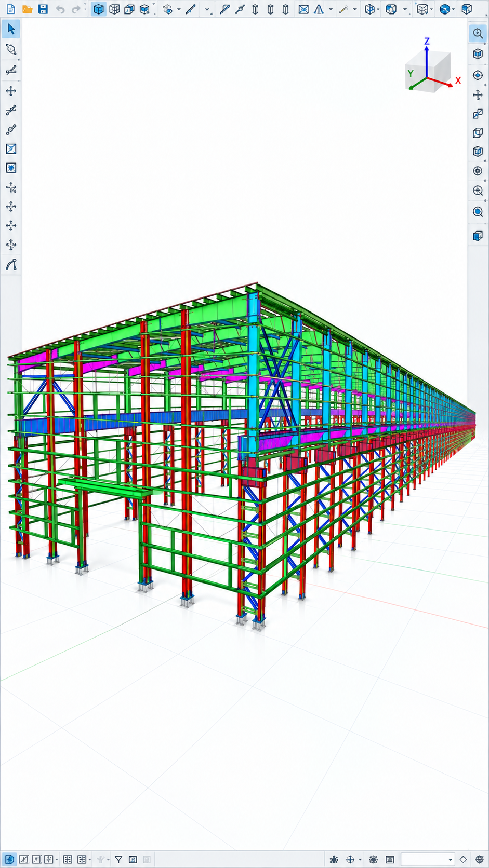Save the model with the floppy disk icon
The height and width of the screenshot is (868, 489).
click(43, 9)
